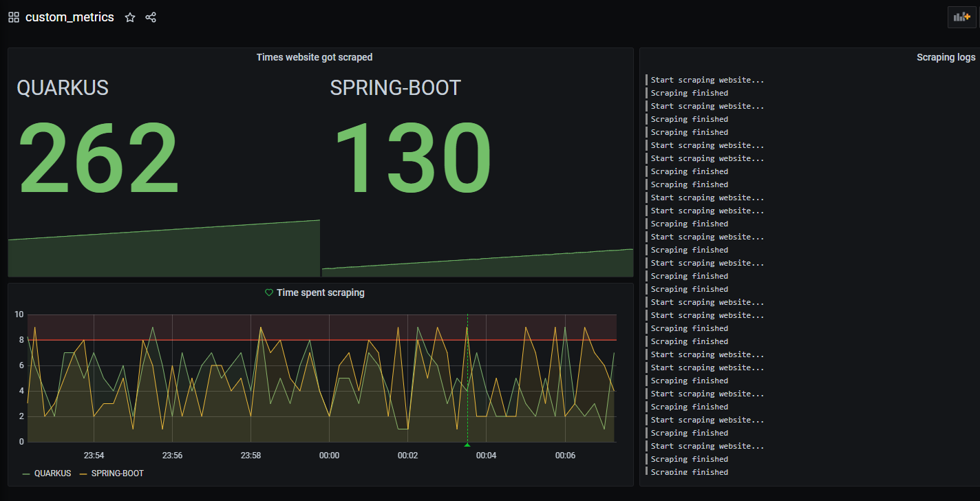Open the Time spent scraping panel menu
The width and height of the screenshot is (980, 501).
click(321, 292)
